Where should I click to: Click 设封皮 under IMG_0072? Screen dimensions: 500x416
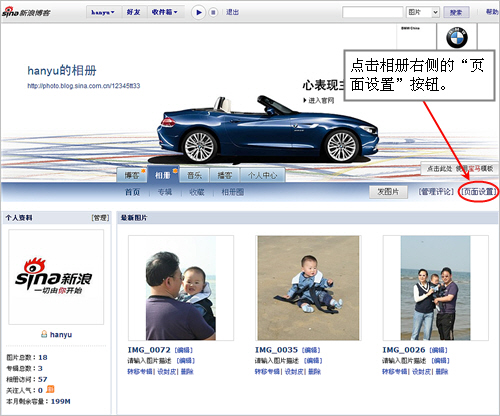point(166,371)
